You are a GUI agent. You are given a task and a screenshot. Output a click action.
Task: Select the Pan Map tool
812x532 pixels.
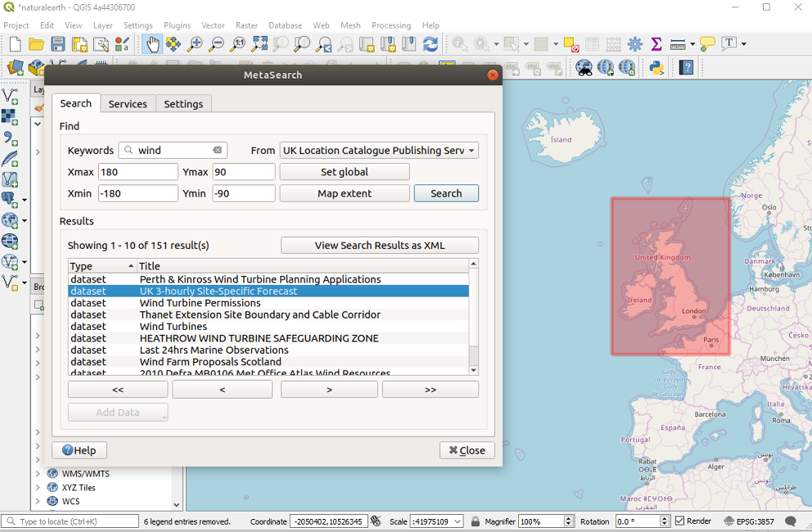152,45
